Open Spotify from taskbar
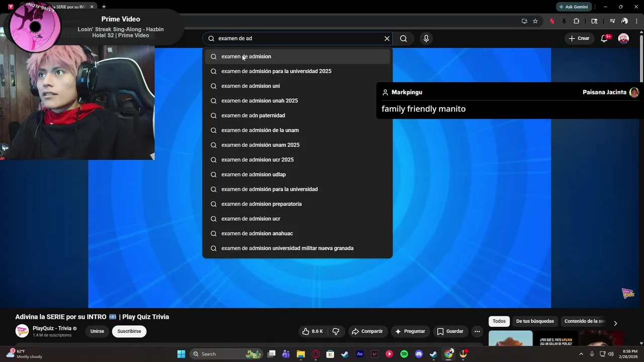Screen dimensions: 644x362 [404, 354]
